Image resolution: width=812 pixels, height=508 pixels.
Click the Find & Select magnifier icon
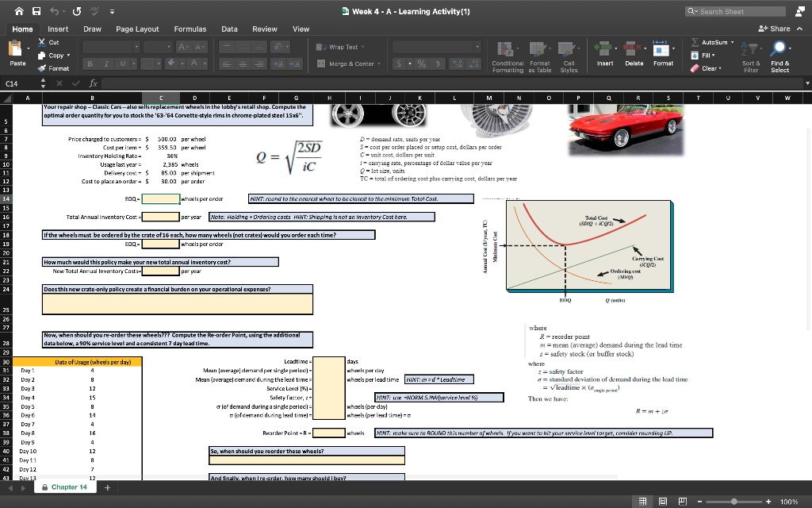(779, 49)
